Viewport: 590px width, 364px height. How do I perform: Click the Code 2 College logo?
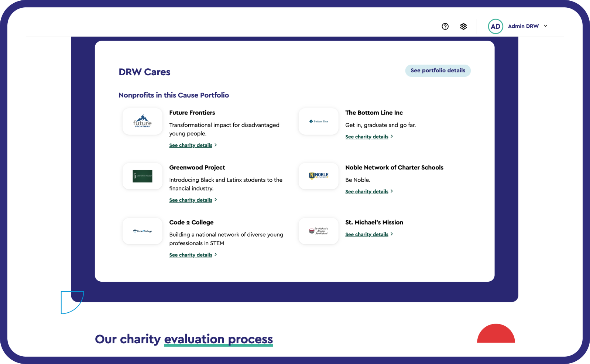click(x=143, y=231)
